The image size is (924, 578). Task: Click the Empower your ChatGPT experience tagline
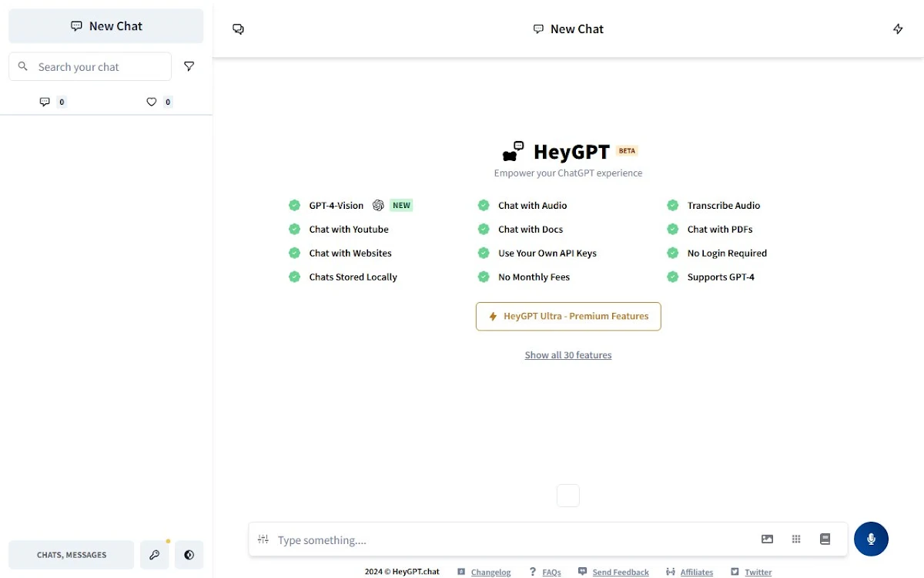[568, 173]
